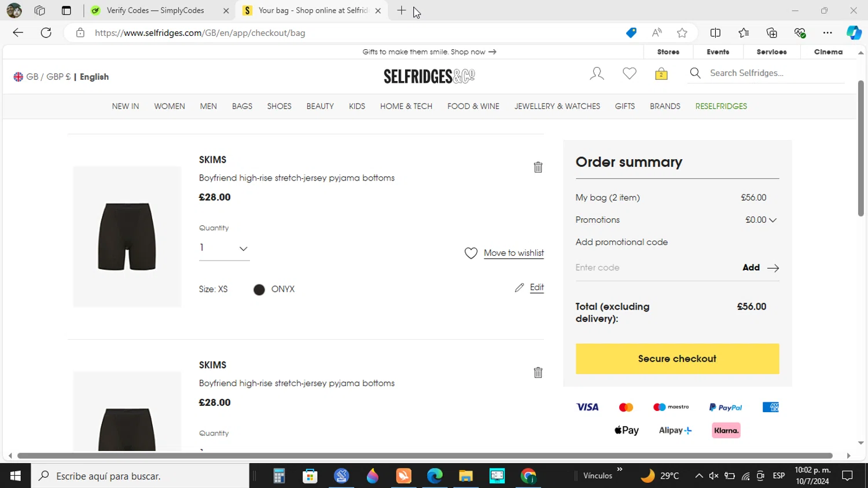Open browser Collections icon
The height and width of the screenshot is (488, 868).
(x=772, y=33)
